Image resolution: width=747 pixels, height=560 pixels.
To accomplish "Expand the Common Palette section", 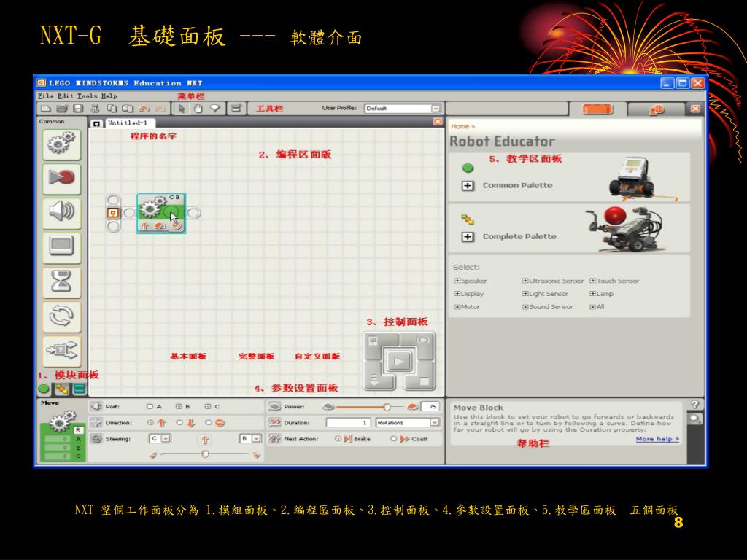I will point(468,186).
